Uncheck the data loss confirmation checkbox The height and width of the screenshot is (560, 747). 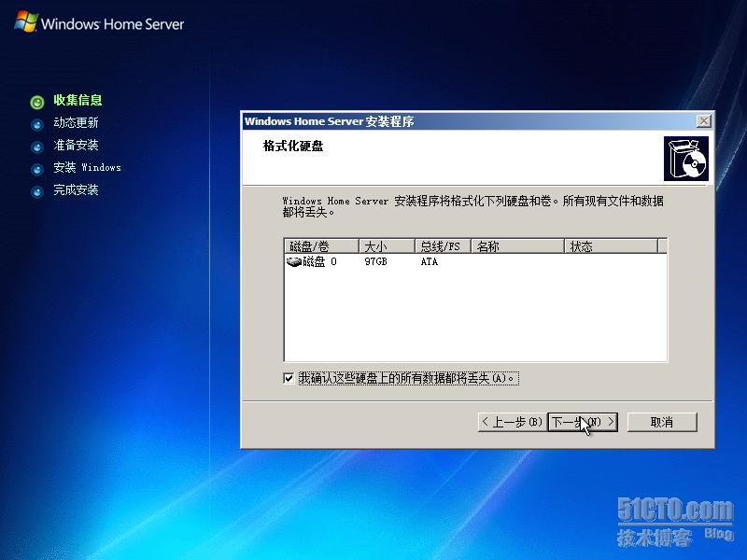289,378
